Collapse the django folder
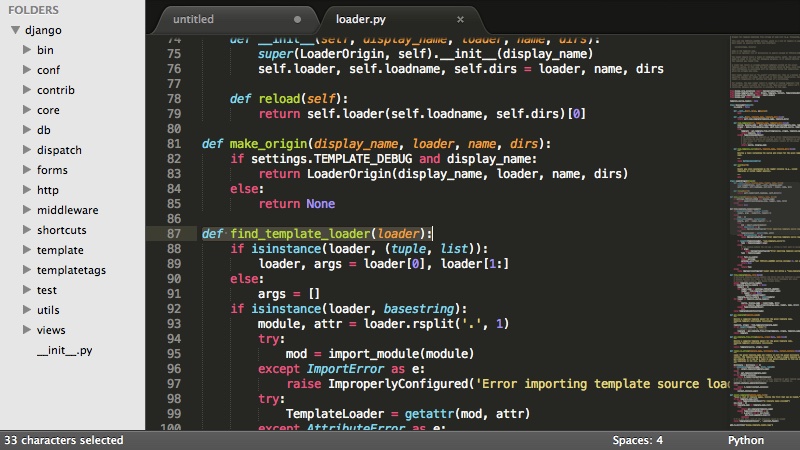Image resolution: width=800 pixels, height=450 pixels. coord(15,30)
